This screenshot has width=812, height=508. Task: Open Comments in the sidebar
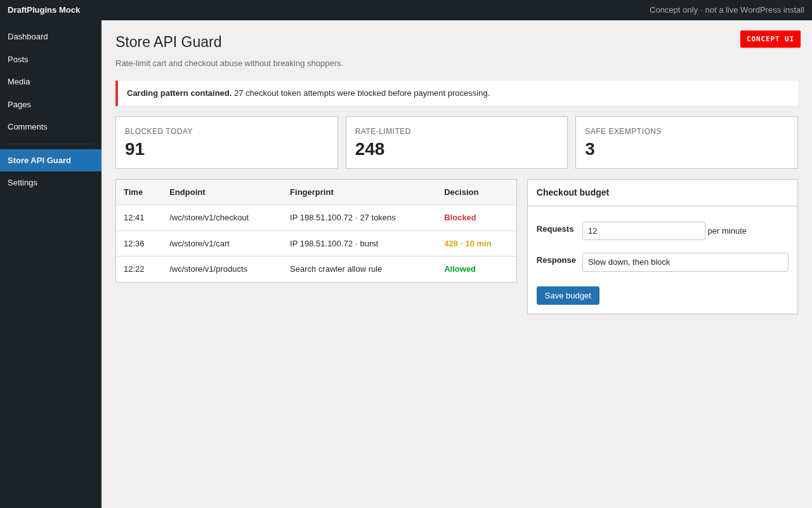pyautogui.click(x=51, y=127)
